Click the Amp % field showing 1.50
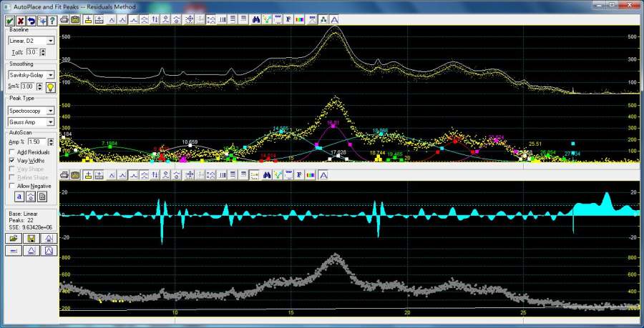 (37, 142)
